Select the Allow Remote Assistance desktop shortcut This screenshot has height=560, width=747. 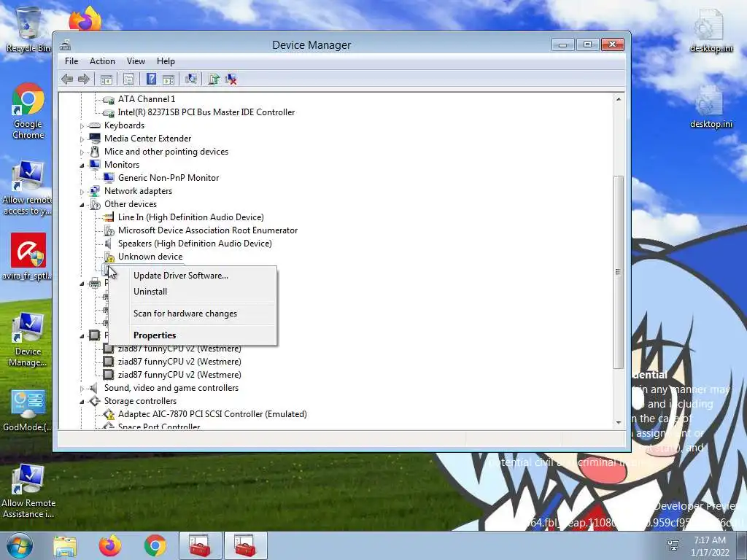28,491
